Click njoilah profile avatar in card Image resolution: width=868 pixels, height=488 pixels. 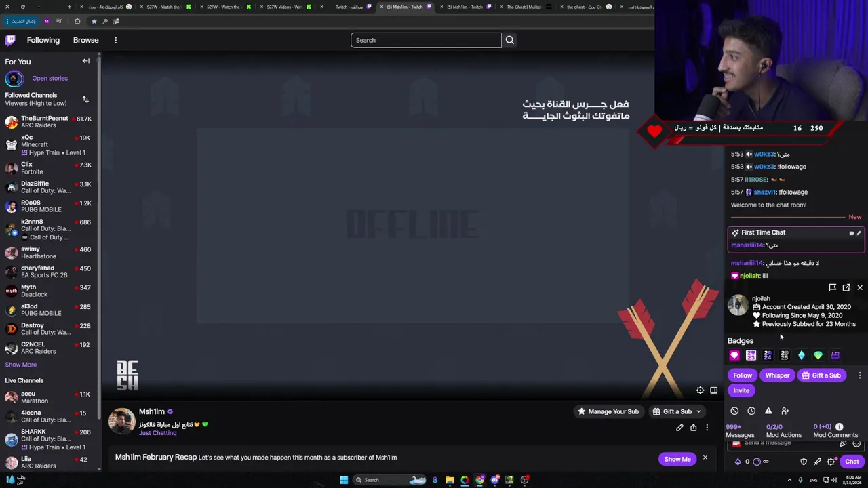(x=738, y=305)
